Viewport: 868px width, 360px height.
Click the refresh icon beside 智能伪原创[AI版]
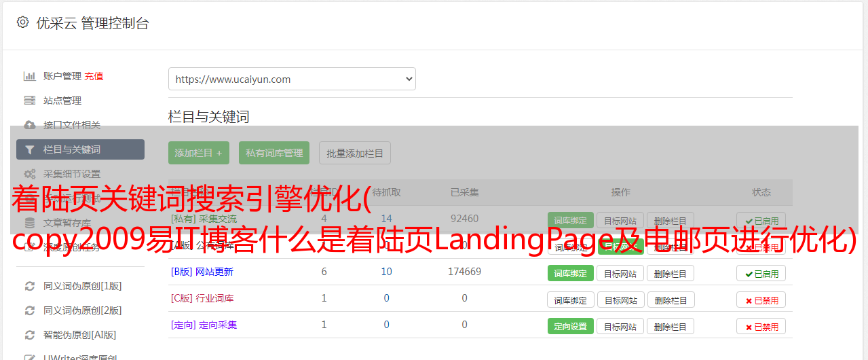tap(30, 335)
